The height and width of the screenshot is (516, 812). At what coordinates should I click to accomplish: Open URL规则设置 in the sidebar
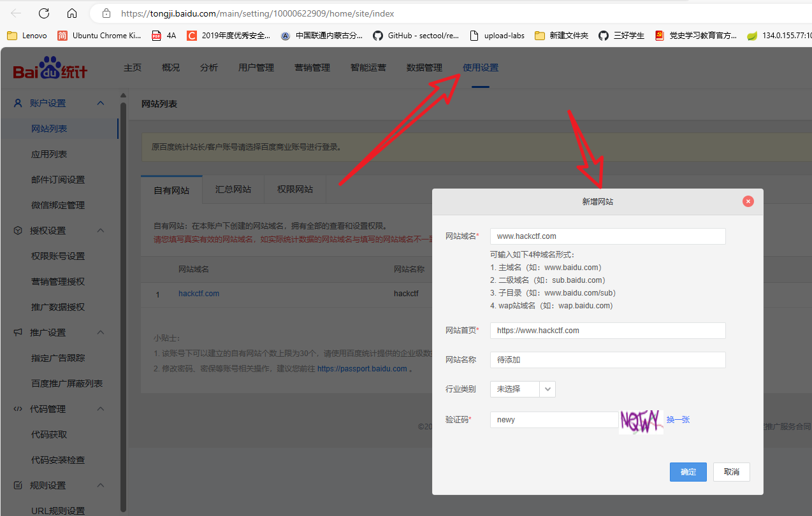pos(58,510)
